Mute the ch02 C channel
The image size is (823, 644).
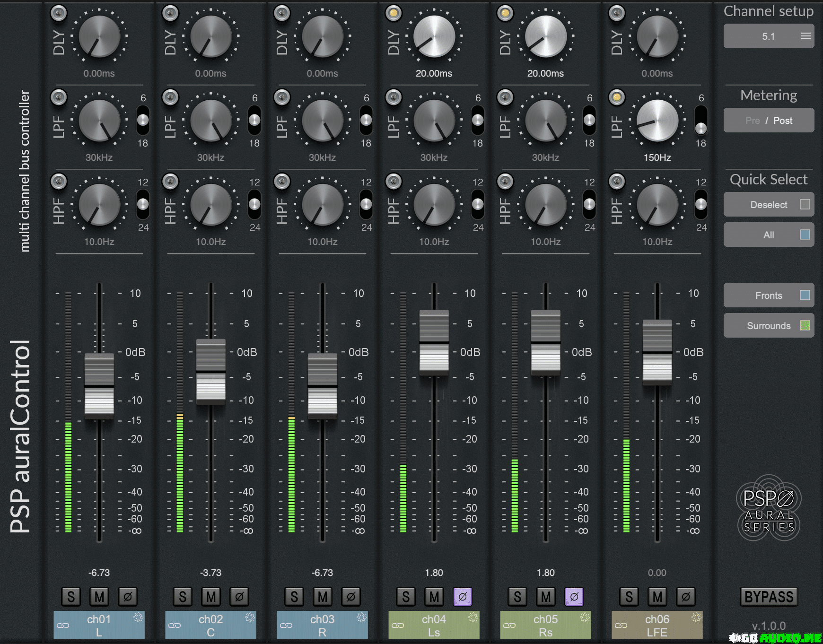(211, 597)
